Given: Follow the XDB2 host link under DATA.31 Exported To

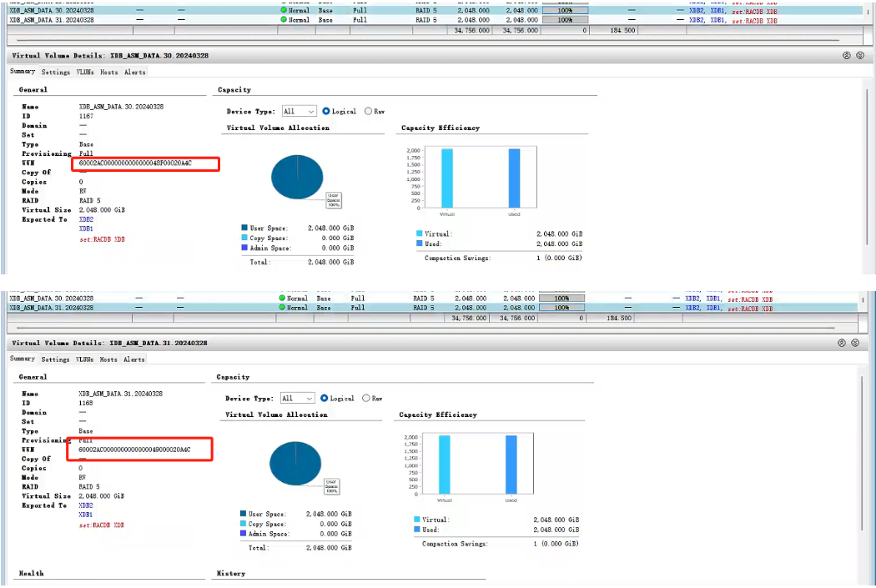Looking at the screenshot, I should 85,505.
